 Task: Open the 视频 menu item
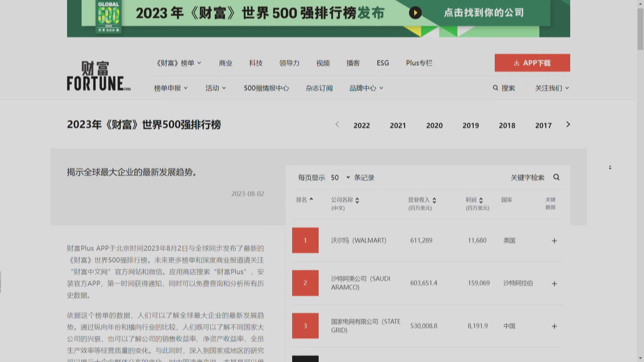[323, 63]
